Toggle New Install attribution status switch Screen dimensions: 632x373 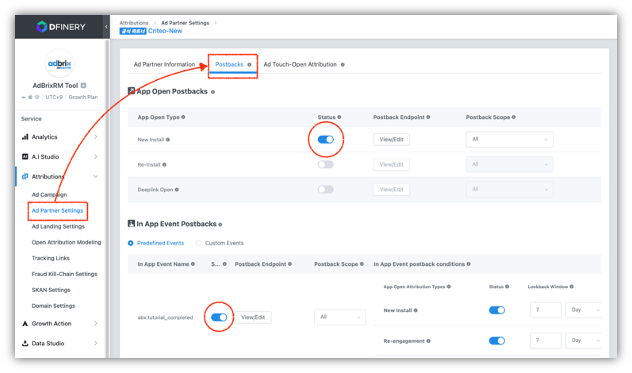497,310
